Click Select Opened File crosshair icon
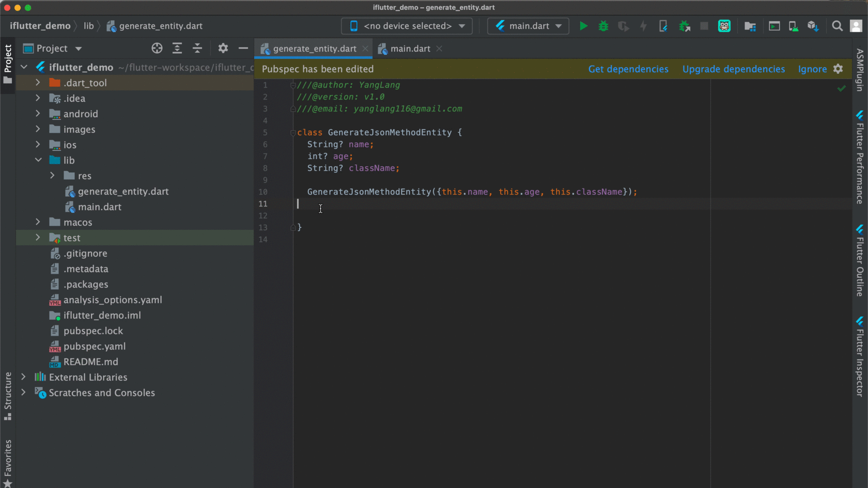This screenshot has width=868, height=488. [157, 48]
